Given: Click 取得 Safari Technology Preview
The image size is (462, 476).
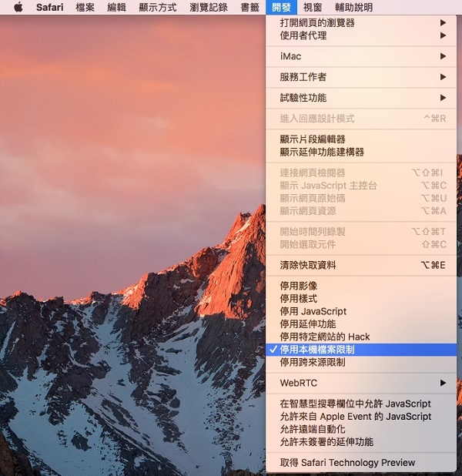Looking at the screenshot, I should pyautogui.click(x=361, y=463).
